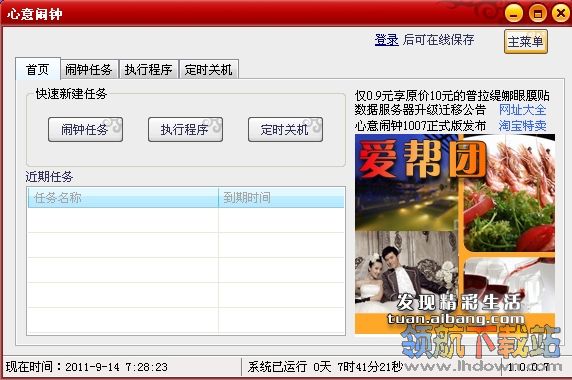Image resolution: width=572 pixels, height=380 pixels.
Task: Open the 闹钟任务 tab
Action: click(x=89, y=69)
